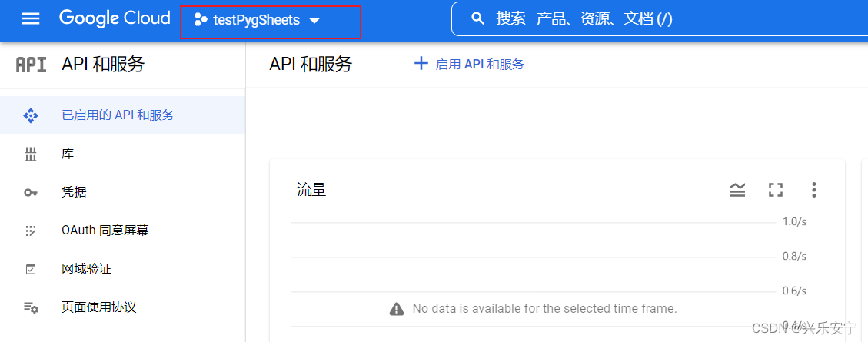Click the API logo icon in sidebar header

click(x=31, y=65)
